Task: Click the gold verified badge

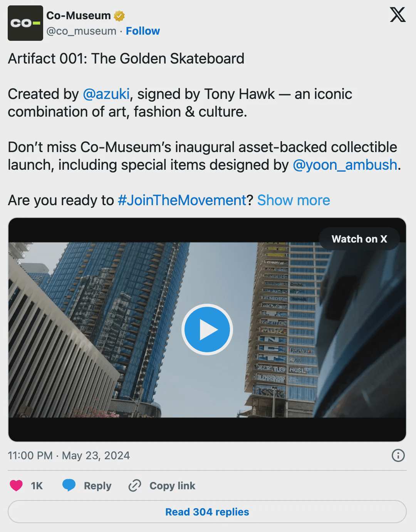Action: point(119,16)
